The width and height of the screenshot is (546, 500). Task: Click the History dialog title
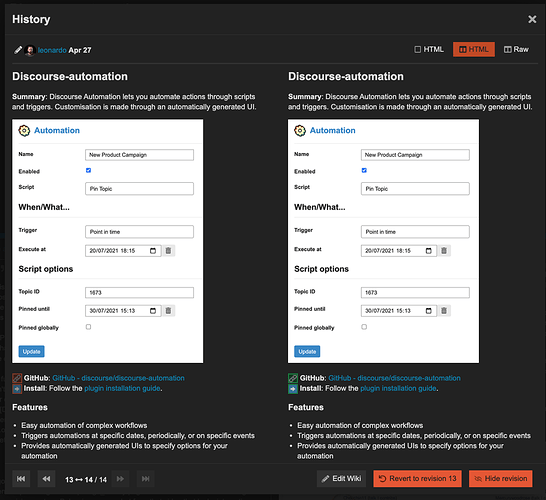(x=31, y=19)
